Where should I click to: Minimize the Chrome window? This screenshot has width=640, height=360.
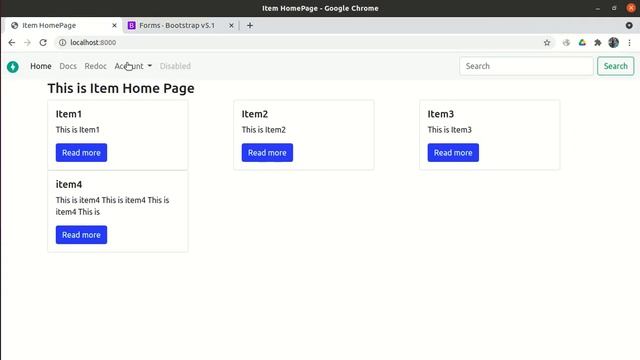(598, 8)
